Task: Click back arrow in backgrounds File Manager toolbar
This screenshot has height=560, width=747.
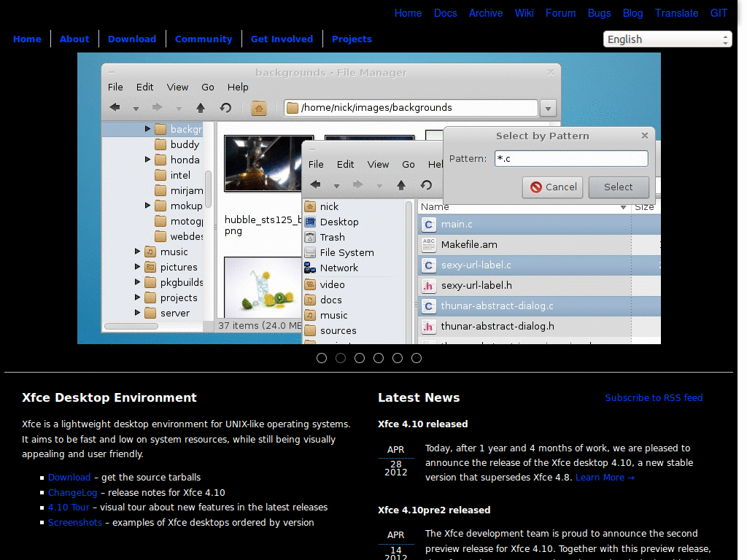Action: click(115, 108)
